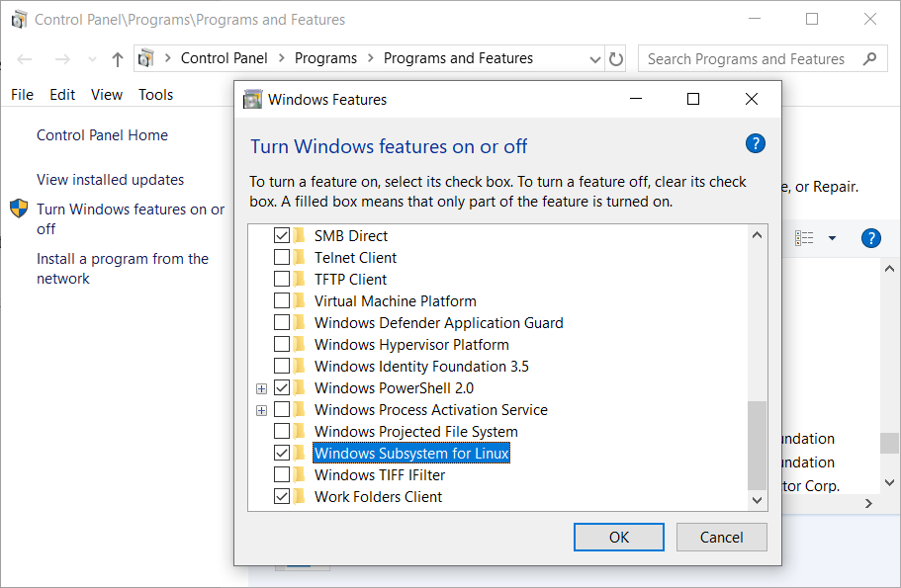Viewport: 901px width, 588px height.
Task: Click the search magnifier icon
Action: 870,58
